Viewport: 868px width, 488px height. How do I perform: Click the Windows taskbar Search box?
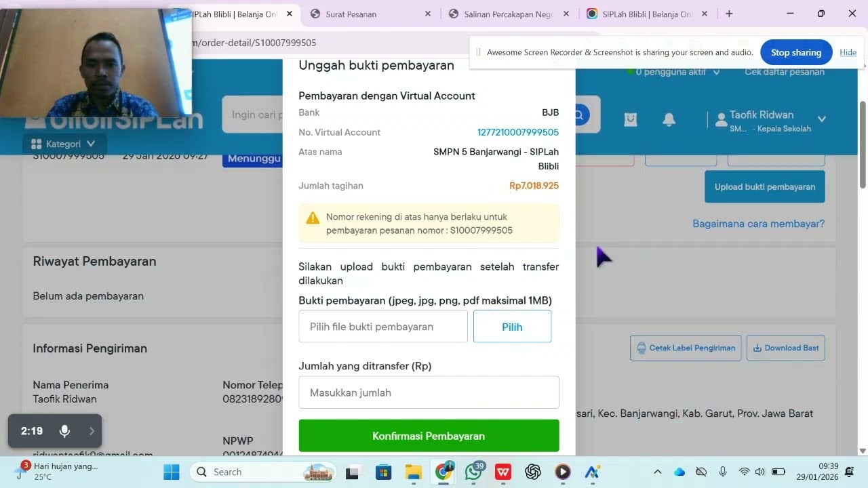click(261, 472)
